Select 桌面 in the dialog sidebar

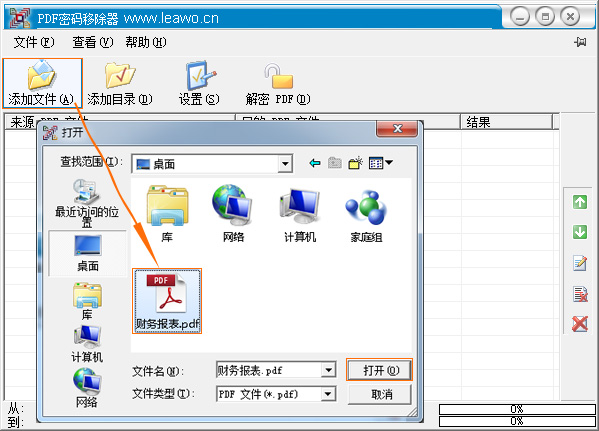tap(87, 253)
